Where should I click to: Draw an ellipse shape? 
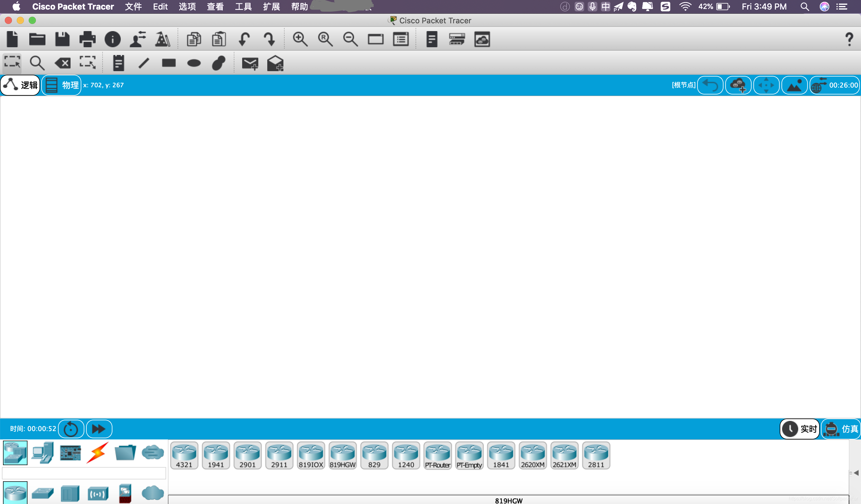(x=194, y=63)
